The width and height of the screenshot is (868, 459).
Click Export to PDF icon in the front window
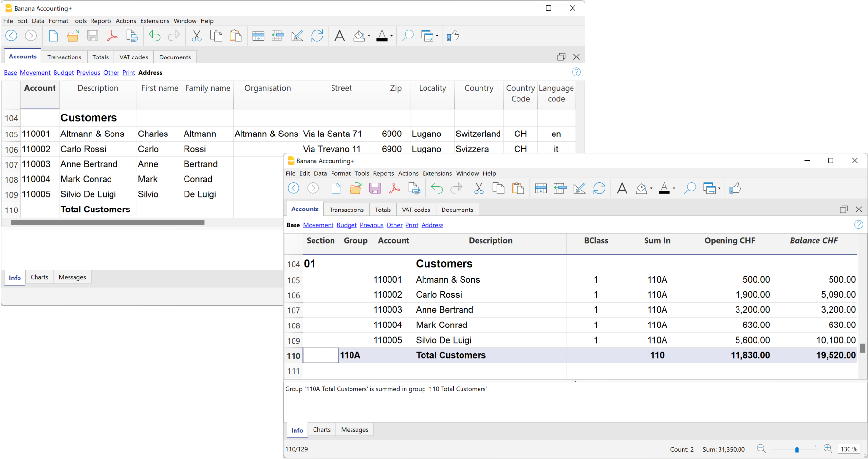pos(394,189)
